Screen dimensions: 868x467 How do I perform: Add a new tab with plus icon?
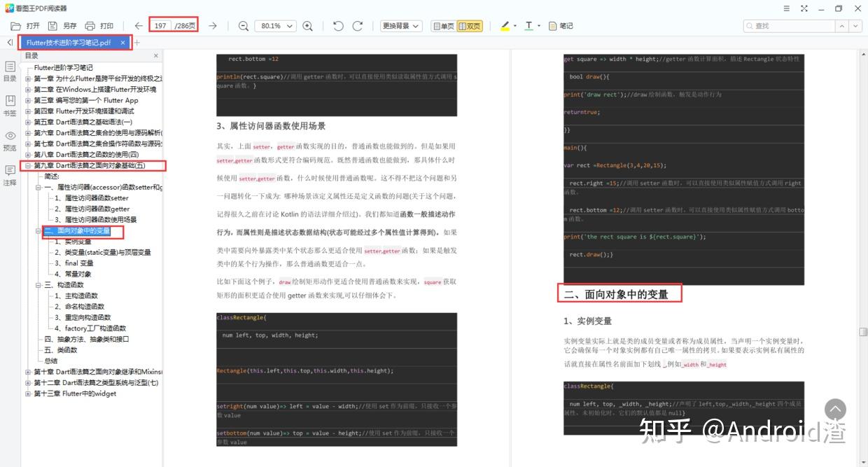pyautogui.click(x=137, y=43)
